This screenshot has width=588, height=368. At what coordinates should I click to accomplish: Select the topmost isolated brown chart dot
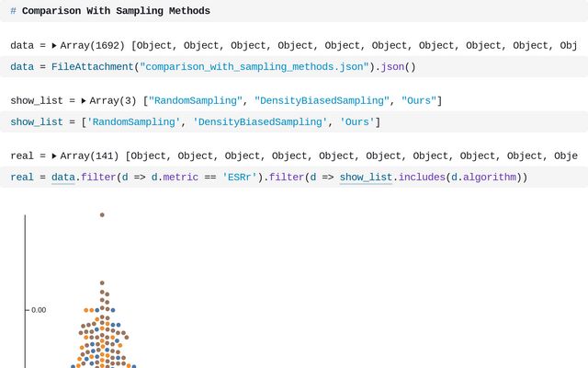(102, 214)
